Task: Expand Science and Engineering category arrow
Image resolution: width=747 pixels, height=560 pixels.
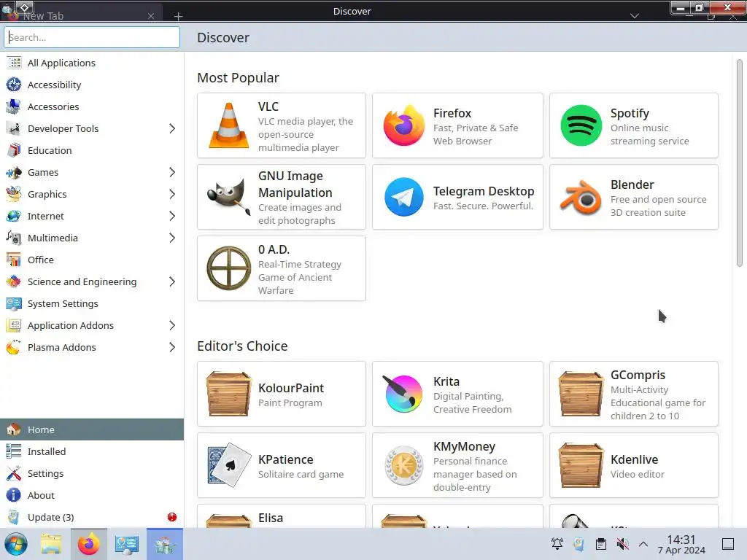Action: [172, 282]
